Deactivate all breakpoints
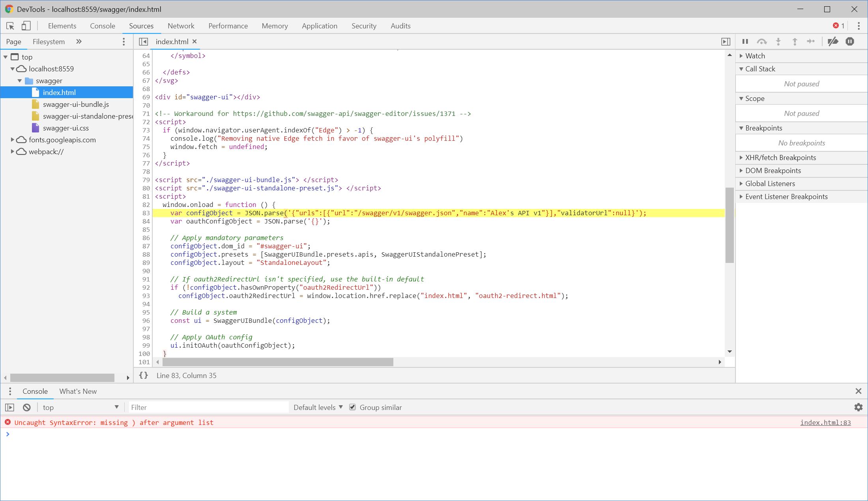The height and width of the screenshot is (501, 868). [832, 41]
